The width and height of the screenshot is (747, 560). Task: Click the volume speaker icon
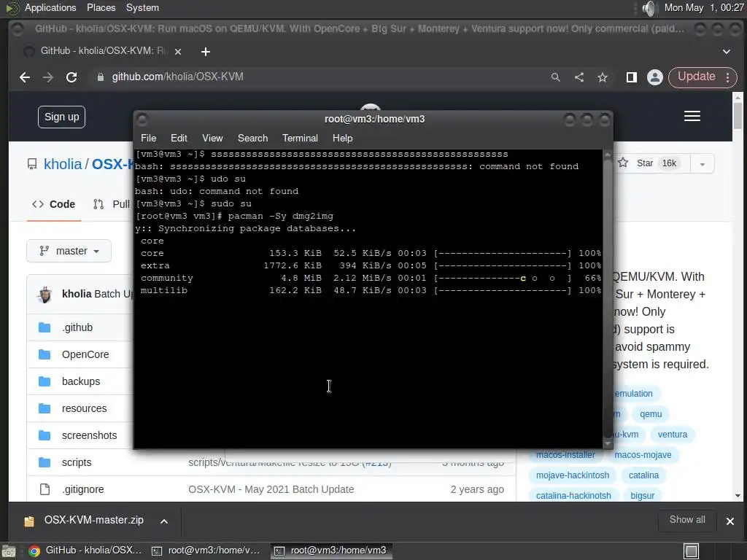click(649, 8)
